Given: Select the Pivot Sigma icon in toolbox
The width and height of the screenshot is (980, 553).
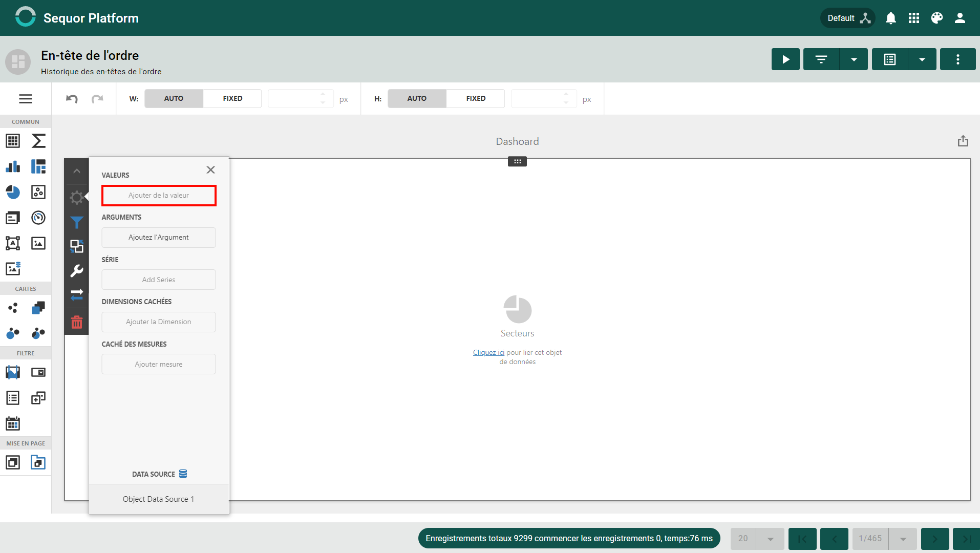Looking at the screenshot, I should (38, 141).
